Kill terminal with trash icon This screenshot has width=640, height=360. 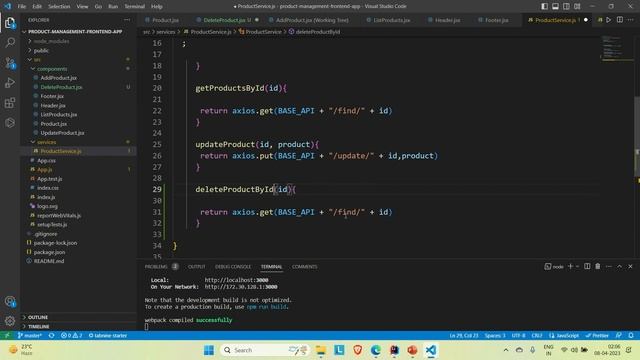pos(598,266)
